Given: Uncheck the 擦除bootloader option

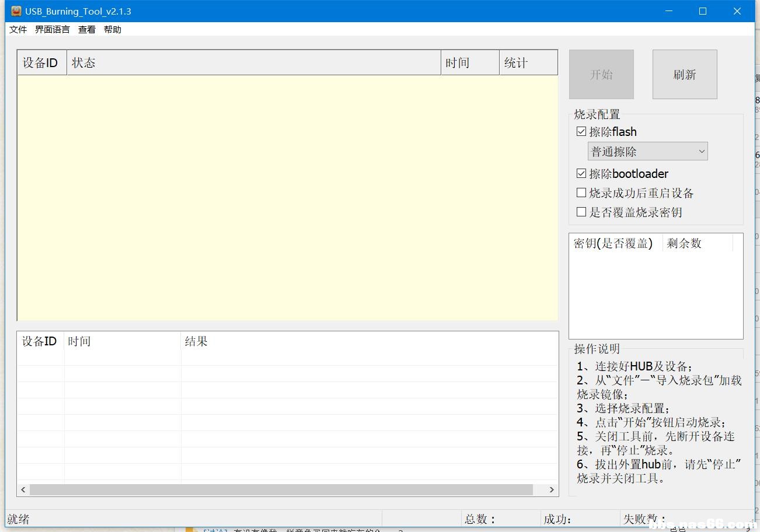Looking at the screenshot, I should 581,173.
